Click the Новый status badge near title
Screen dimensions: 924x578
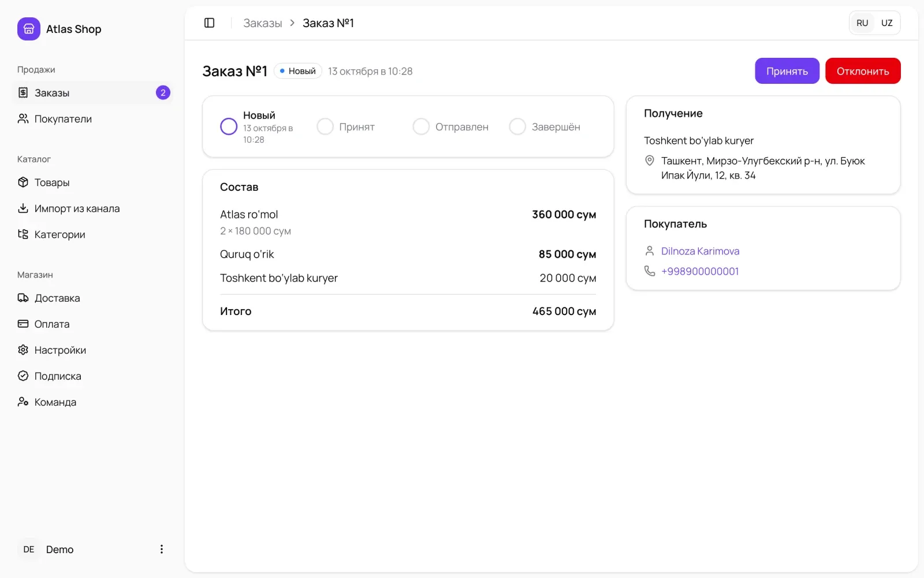point(297,71)
